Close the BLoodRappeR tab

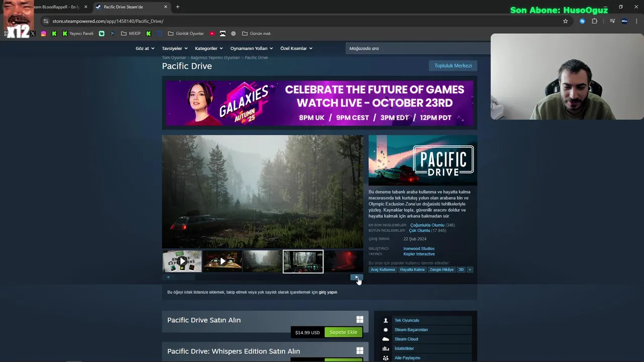[x=86, y=7]
